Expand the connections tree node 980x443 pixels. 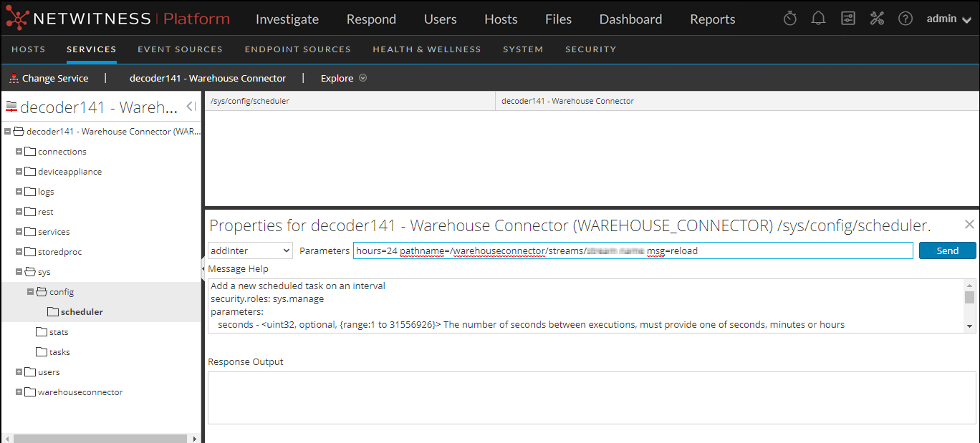[x=19, y=152]
